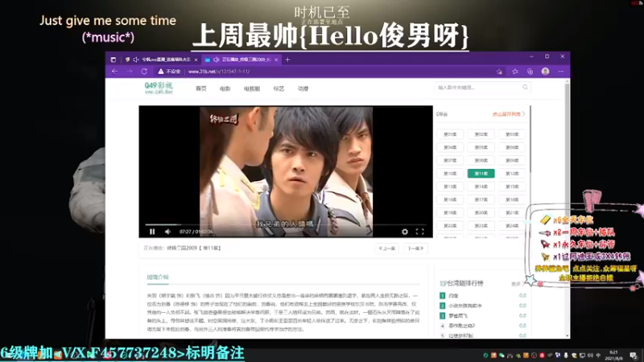644x362 pixels.
Task: Open ranked show number 2
Action: coord(465,306)
